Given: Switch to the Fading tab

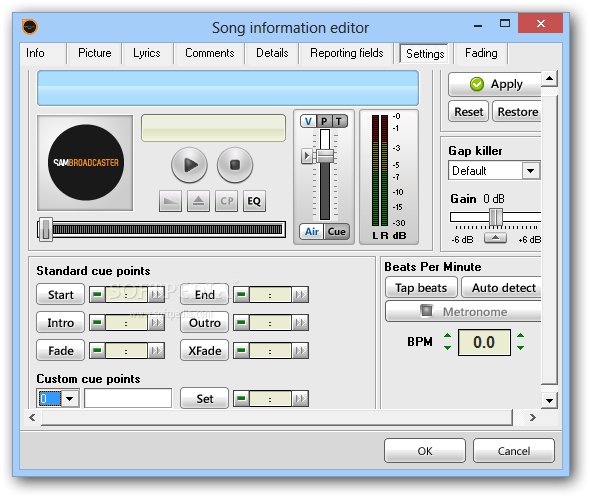Looking at the screenshot, I should (481, 53).
